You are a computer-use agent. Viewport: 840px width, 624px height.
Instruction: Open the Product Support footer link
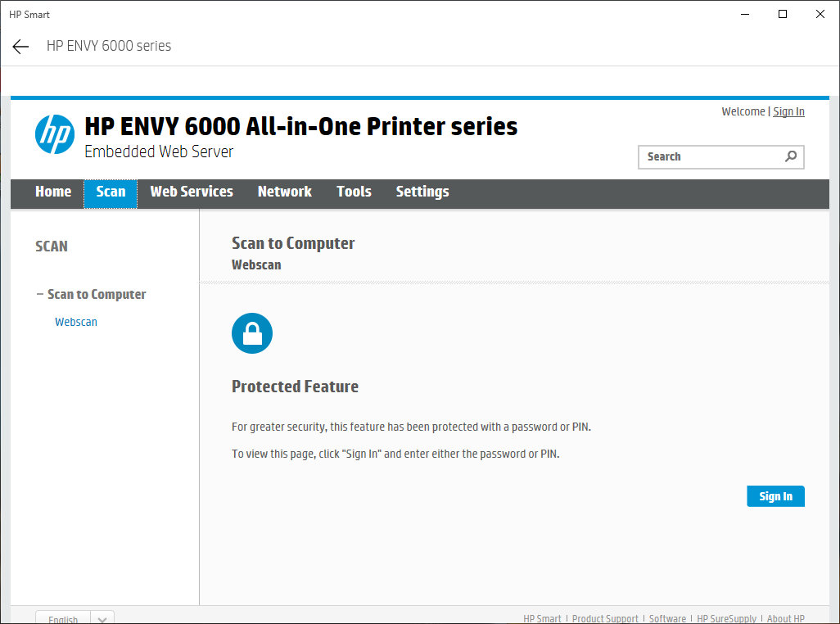pos(605,618)
